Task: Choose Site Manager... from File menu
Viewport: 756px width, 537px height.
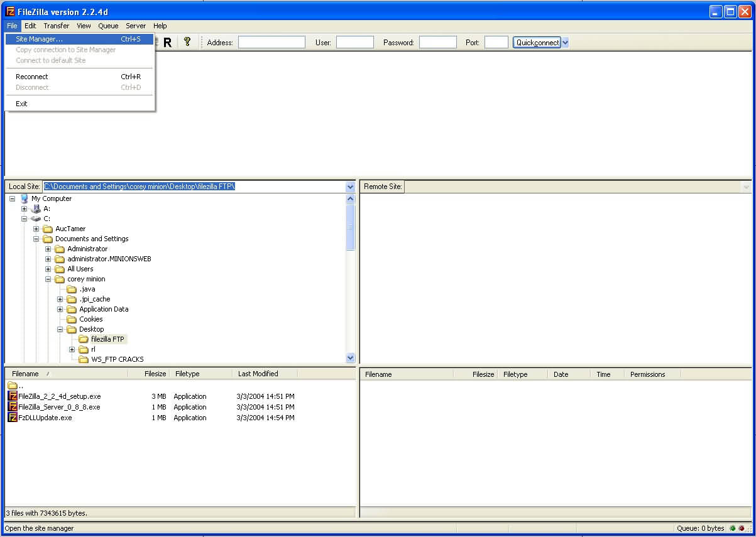Action: pos(79,39)
